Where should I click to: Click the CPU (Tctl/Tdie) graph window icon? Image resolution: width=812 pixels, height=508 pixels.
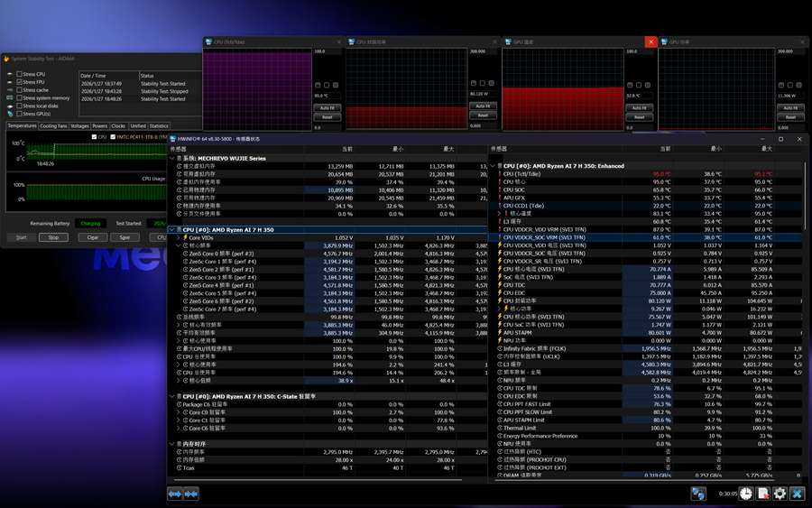point(208,42)
